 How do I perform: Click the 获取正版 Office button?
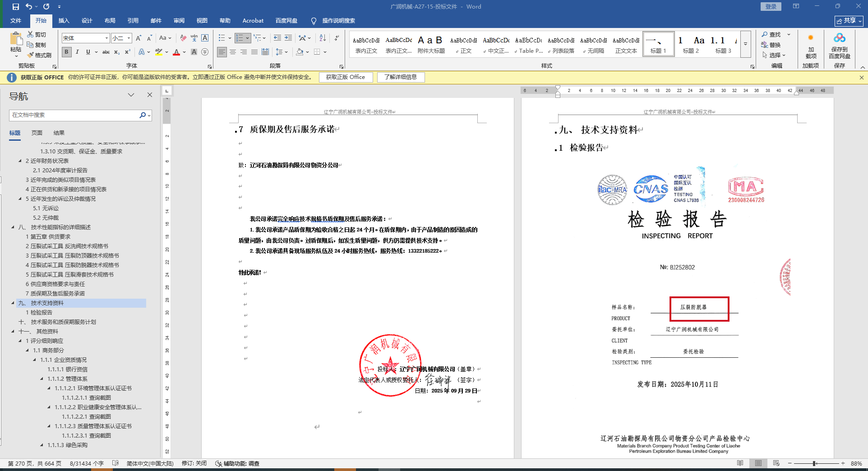[346, 77]
